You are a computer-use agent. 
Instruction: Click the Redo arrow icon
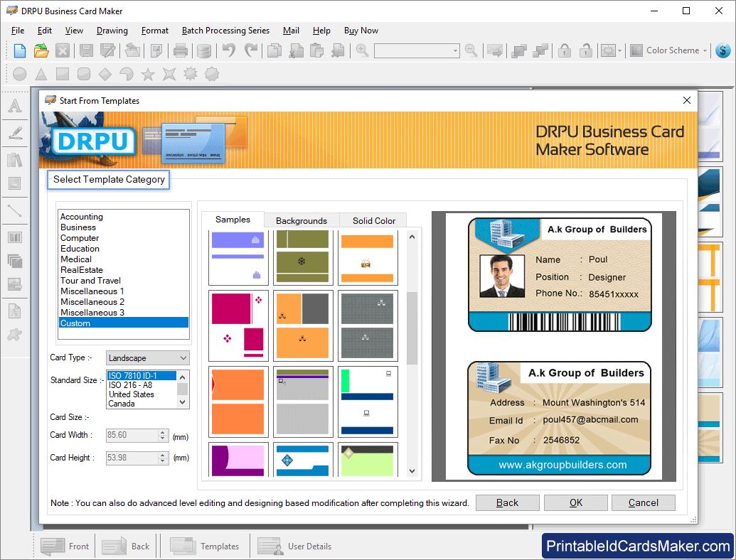251,50
